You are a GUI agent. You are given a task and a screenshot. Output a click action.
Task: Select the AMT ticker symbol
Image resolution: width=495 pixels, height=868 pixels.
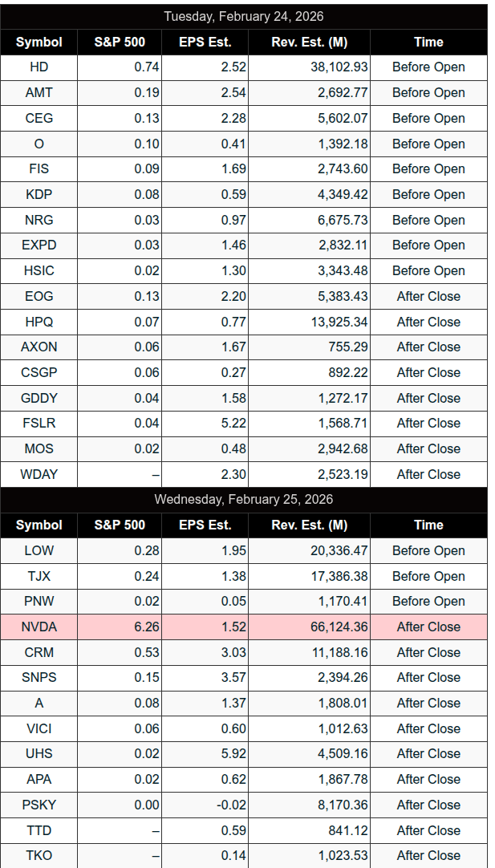pos(39,93)
